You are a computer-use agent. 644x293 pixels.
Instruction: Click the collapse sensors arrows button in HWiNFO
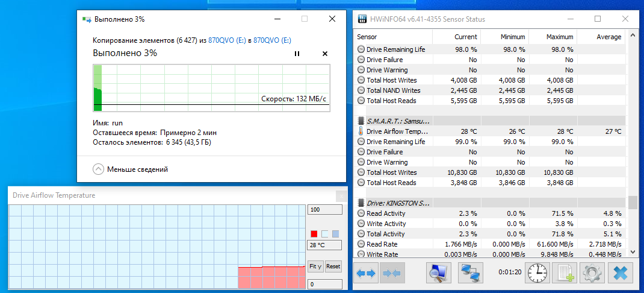[392, 273]
